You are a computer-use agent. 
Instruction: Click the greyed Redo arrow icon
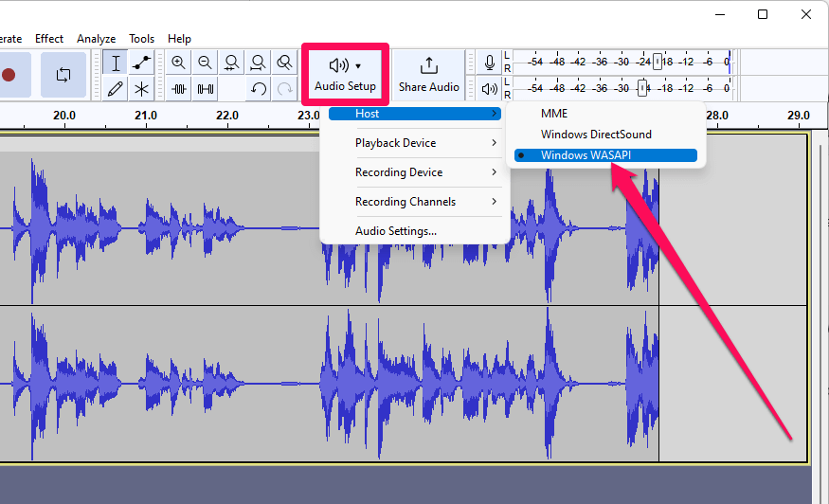tap(284, 88)
